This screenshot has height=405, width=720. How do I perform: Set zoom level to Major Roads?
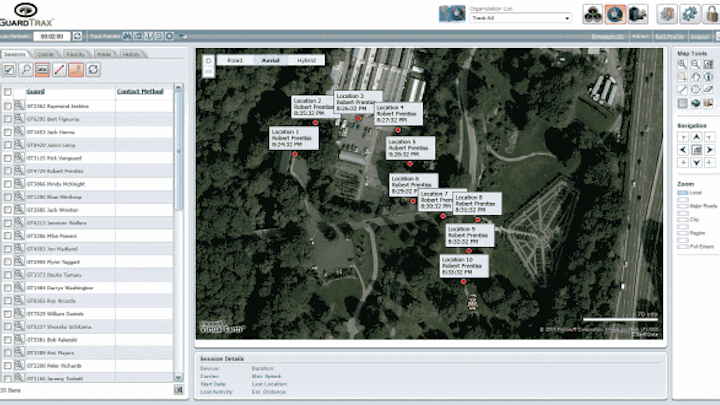pyautogui.click(x=683, y=206)
